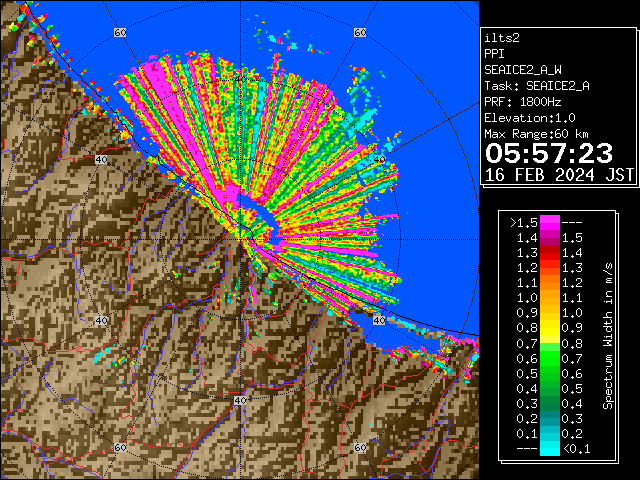Screen dimensions: 640x480
Task: Select the 'Elevation:1.0' text
Action: (530, 118)
